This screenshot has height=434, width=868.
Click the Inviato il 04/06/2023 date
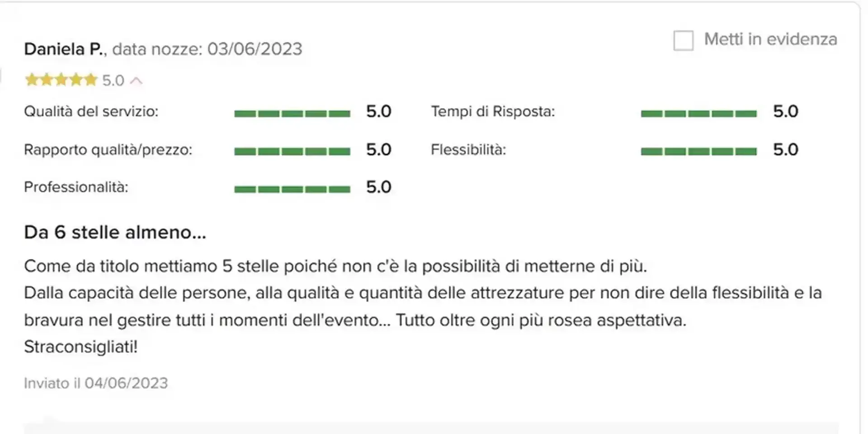tap(96, 383)
